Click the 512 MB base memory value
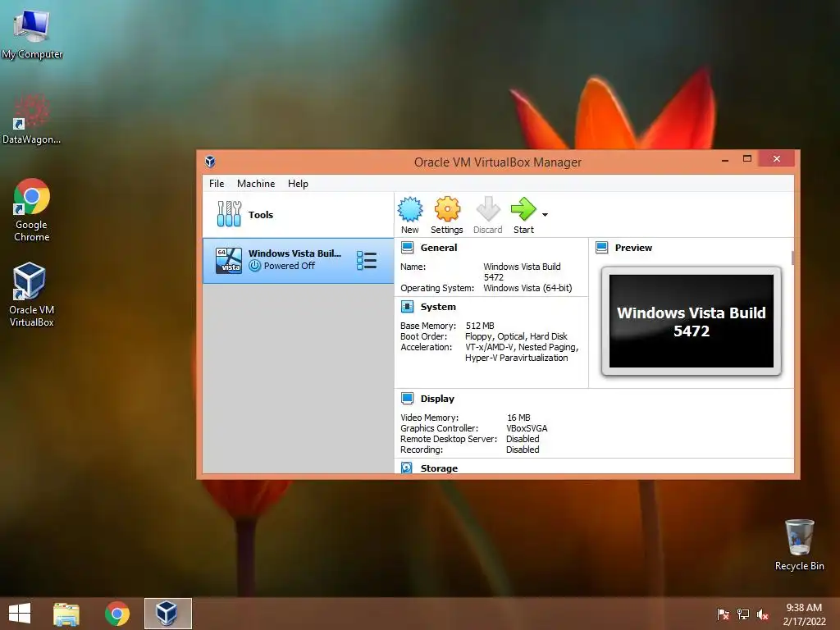The width and height of the screenshot is (840, 630). pyautogui.click(x=480, y=326)
